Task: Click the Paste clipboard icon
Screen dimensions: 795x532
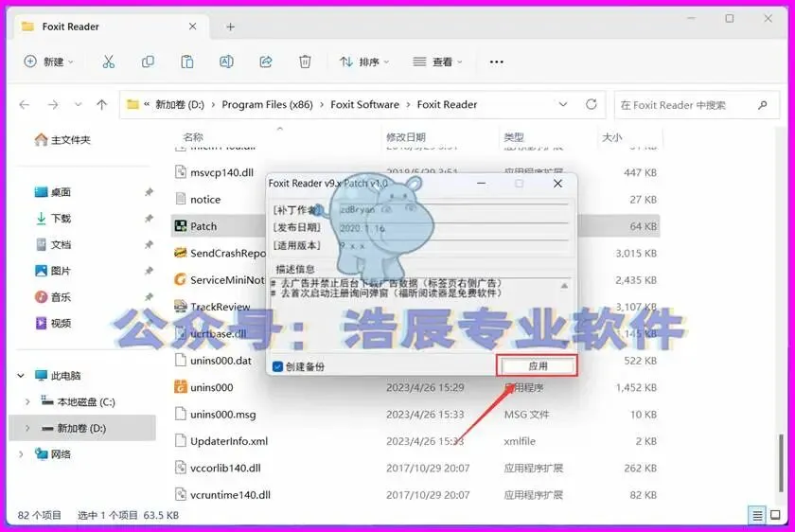Action: tap(187, 62)
